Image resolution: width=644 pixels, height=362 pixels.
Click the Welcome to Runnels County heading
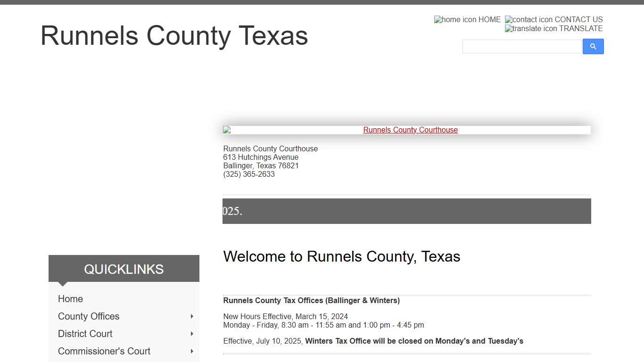click(x=342, y=256)
